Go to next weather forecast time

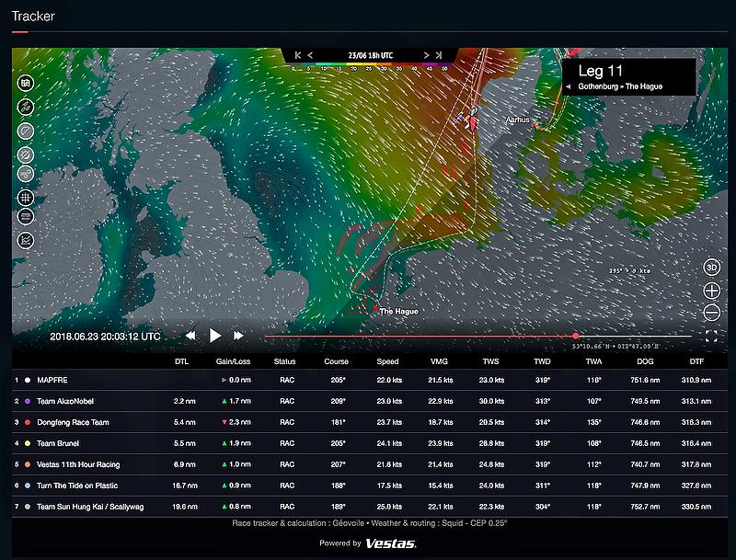coord(426,55)
